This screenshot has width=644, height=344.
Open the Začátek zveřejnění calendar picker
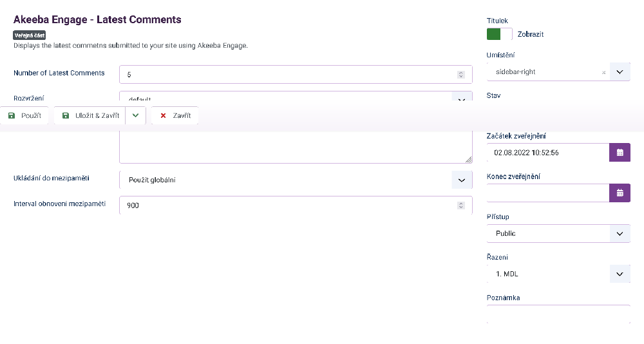620,153
